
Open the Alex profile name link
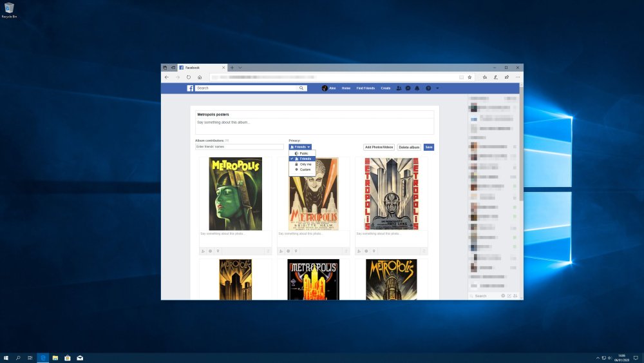pos(332,88)
